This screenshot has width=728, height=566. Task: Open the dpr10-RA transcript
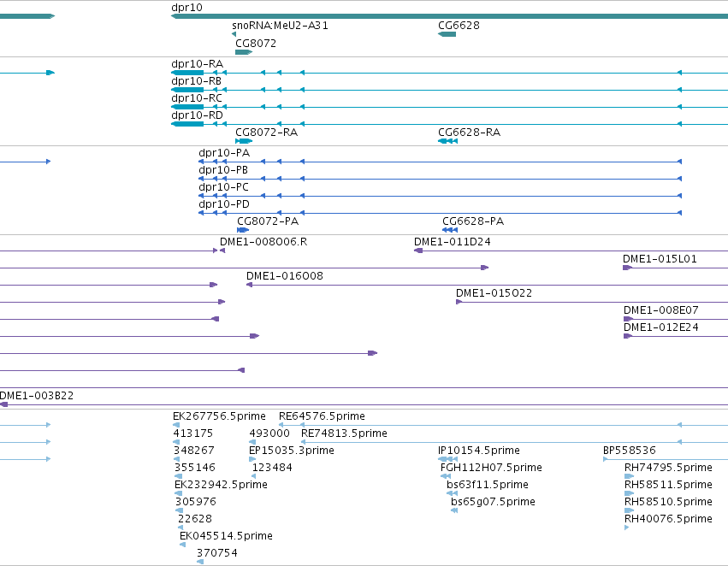[198, 64]
